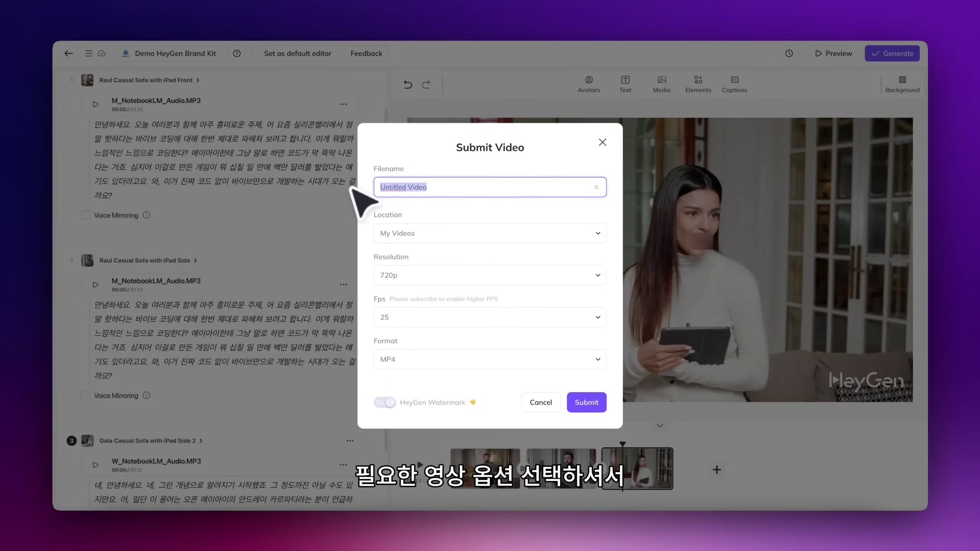The height and width of the screenshot is (551, 980).
Task: Open the Background panel
Action: pyautogui.click(x=902, y=84)
